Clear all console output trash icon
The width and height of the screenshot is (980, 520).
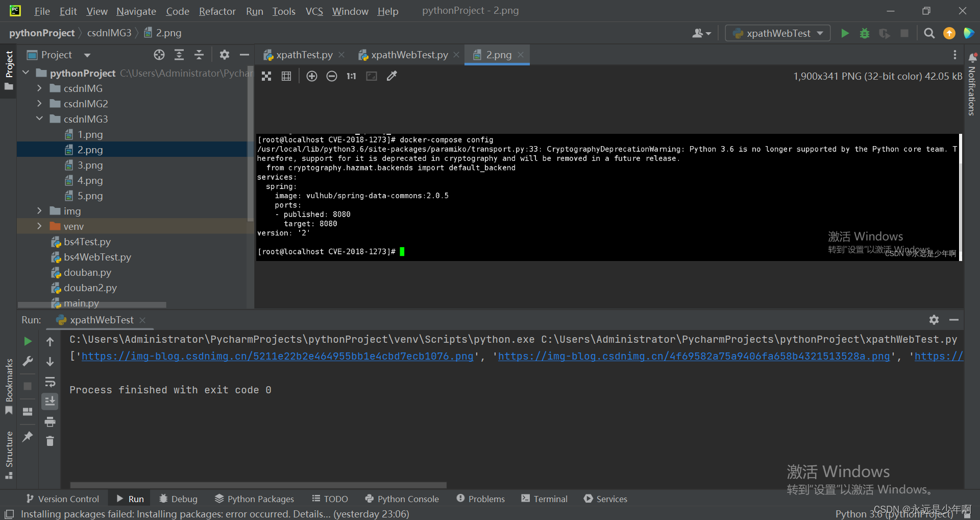(50, 441)
